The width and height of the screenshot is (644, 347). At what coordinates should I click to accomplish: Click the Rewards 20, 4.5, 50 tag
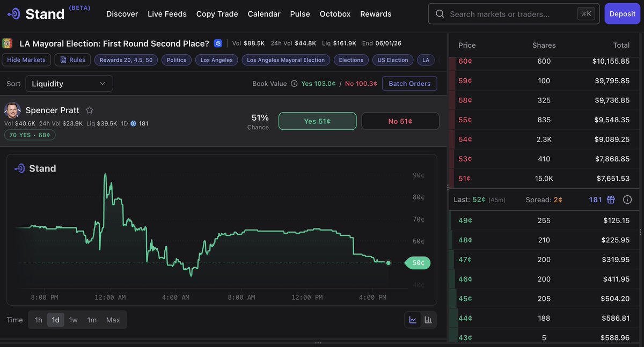126,60
